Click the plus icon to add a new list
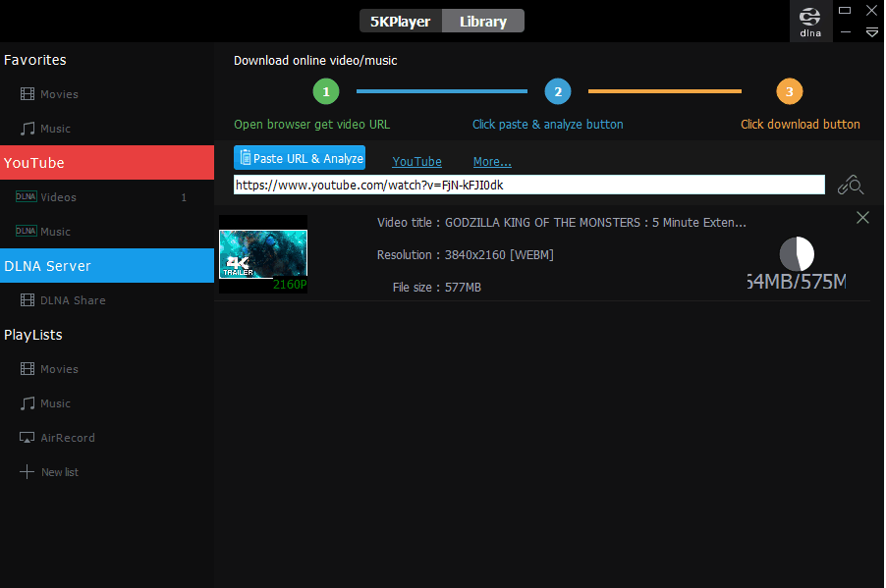The image size is (886, 588). click(x=28, y=471)
